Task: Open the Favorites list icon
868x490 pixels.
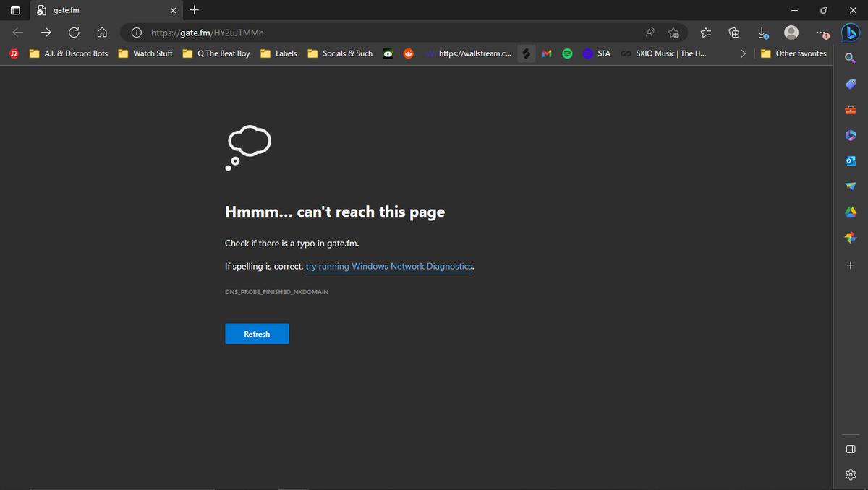Action: [x=706, y=33]
